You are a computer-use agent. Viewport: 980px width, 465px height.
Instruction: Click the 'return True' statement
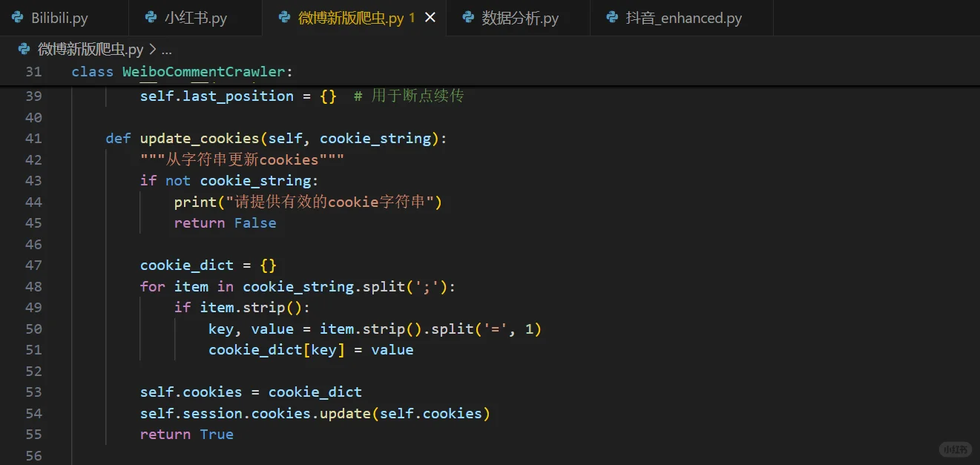pos(187,434)
